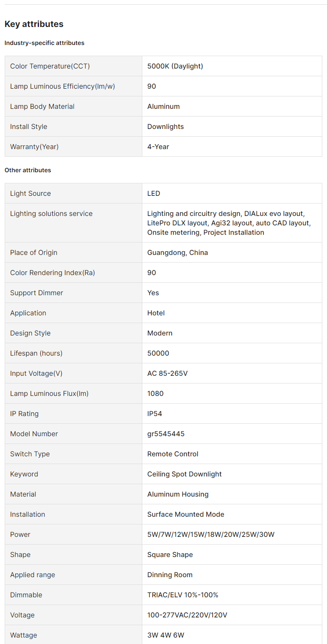327x644 pixels.
Task: Click the "Industry-specific attributes" subheading
Action: click(45, 43)
